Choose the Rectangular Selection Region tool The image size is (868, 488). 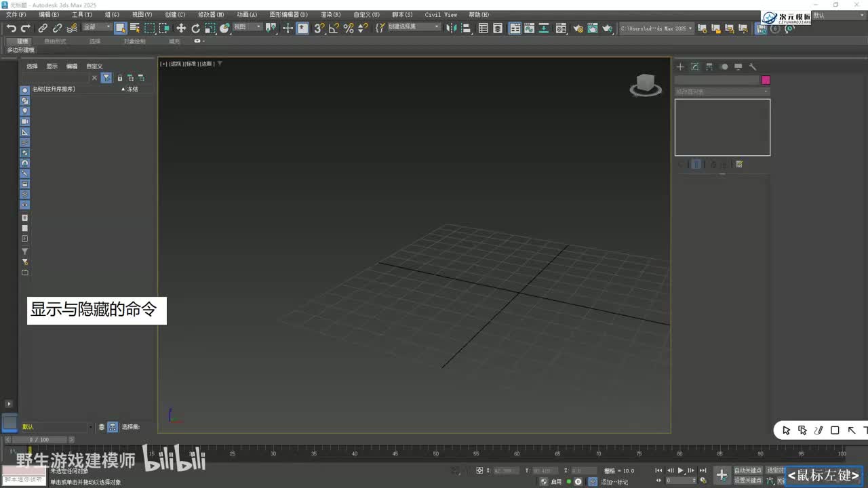click(149, 28)
